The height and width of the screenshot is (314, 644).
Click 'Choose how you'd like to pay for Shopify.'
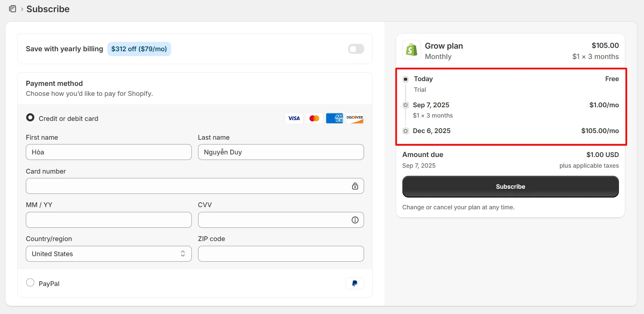[89, 94]
